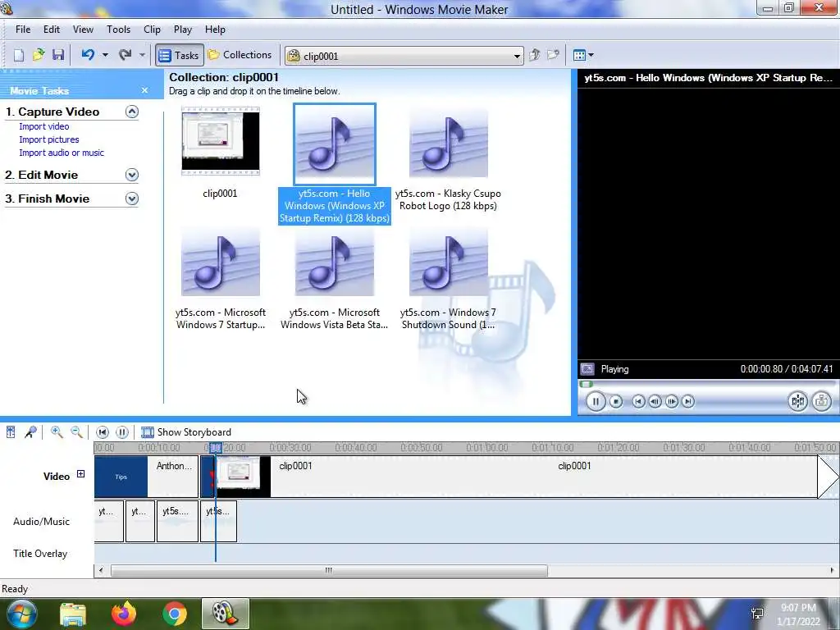Click the timeline horizontal scrollbar thumb
Screen dimensions: 840x630
[x=329, y=571]
